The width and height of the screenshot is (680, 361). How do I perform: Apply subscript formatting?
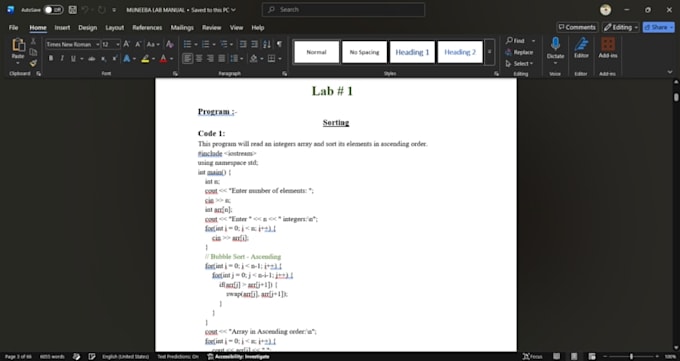click(x=104, y=59)
